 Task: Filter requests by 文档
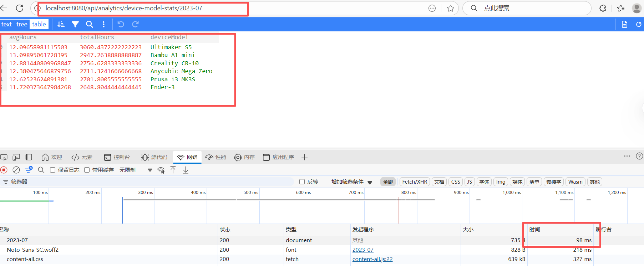pos(439,182)
